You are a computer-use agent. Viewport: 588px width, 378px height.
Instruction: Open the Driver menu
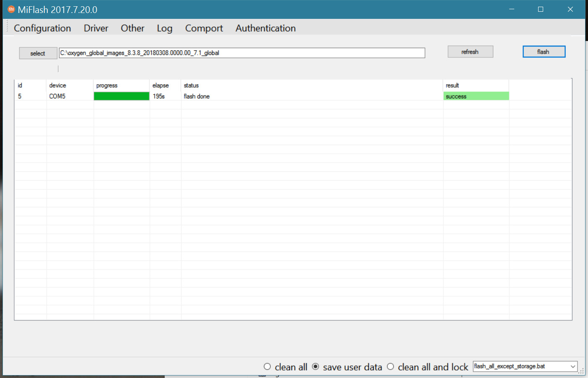pyautogui.click(x=96, y=28)
